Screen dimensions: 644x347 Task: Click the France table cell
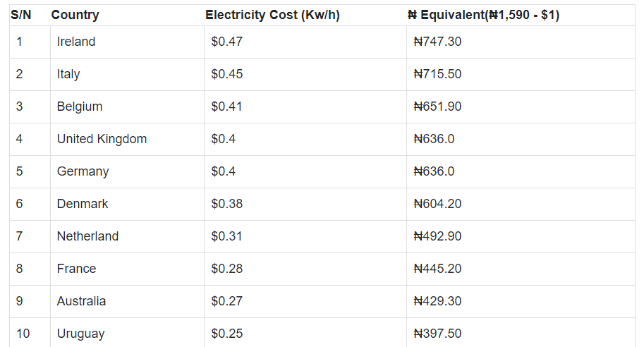pos(76,269)
